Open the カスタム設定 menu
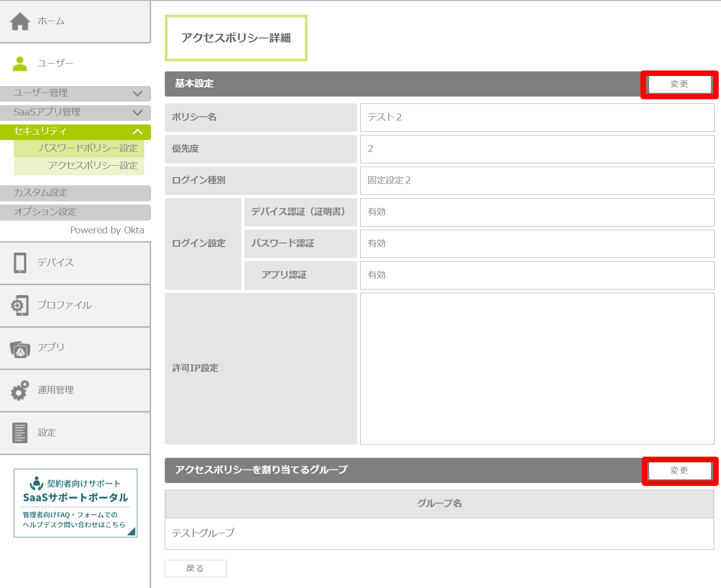 76,193
